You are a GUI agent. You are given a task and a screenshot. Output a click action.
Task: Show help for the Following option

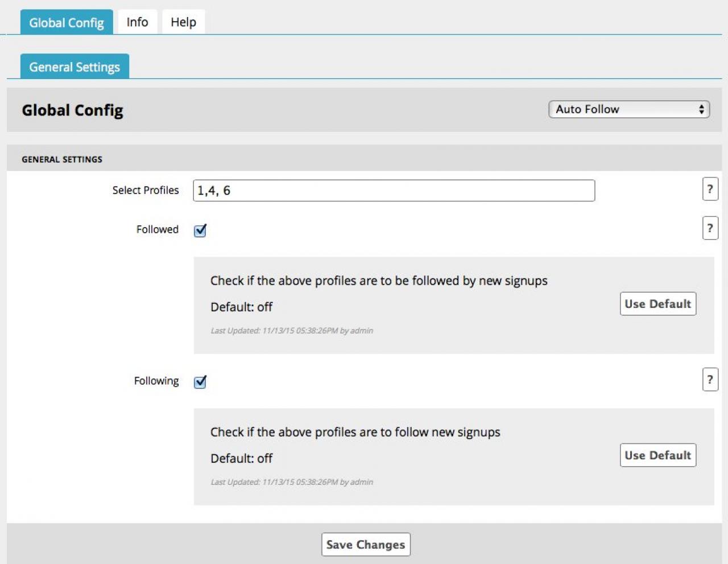(x=710, y=380)
